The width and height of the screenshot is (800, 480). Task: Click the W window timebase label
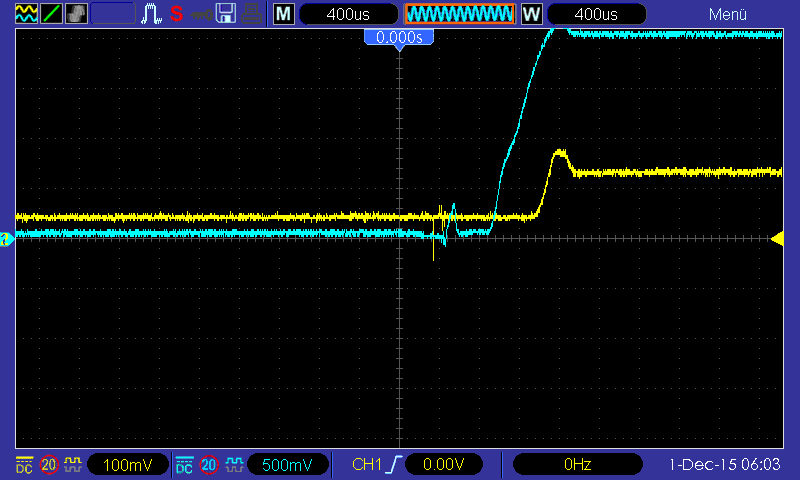coord(531,14)
